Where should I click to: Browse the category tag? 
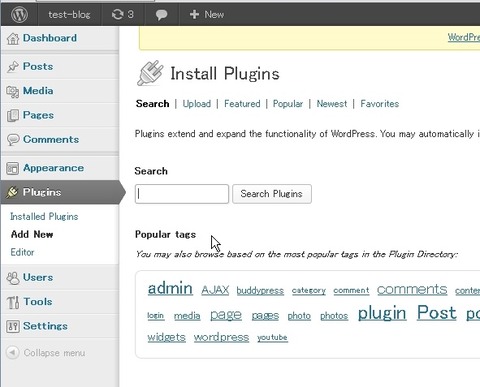tap(309, 290)
